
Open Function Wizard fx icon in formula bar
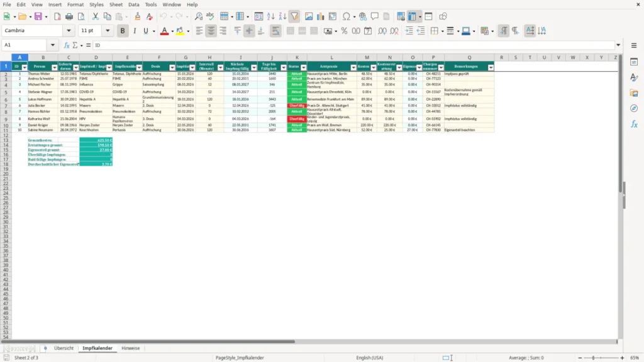pyautogui.click(x=67, y=45)
